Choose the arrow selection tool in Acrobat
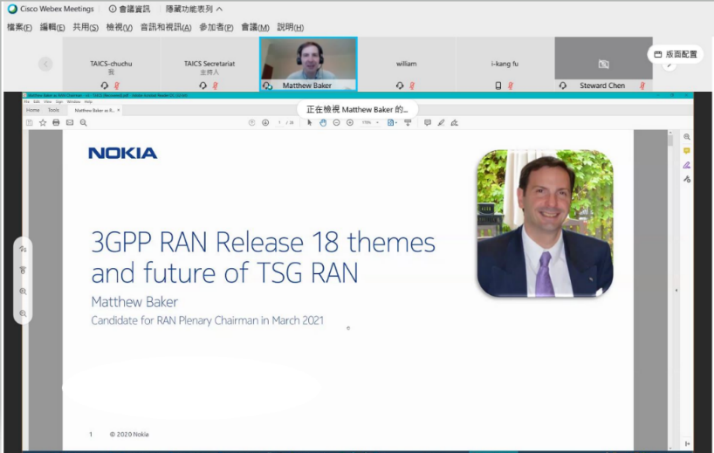 309,122
